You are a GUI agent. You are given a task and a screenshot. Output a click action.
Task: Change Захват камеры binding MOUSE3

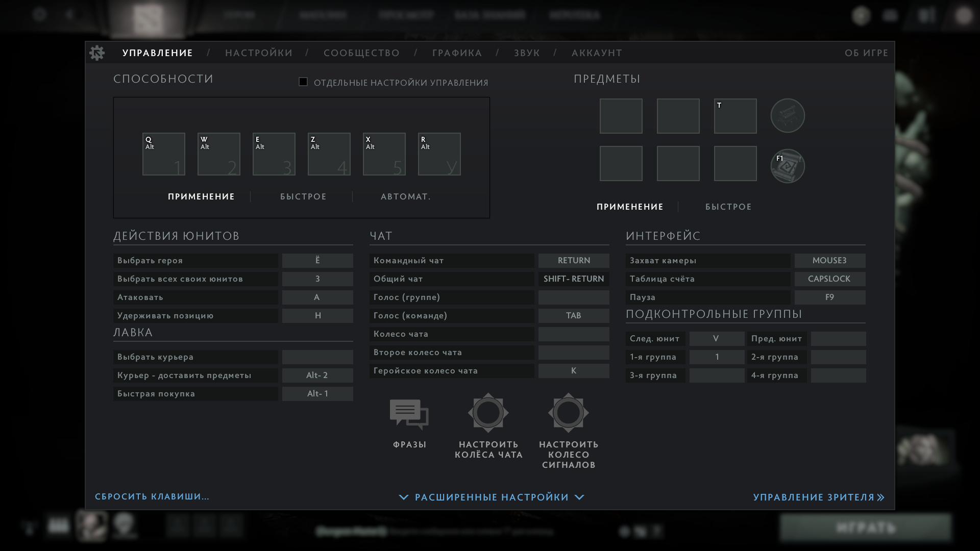pyautogui.click(x=830, y=261)
